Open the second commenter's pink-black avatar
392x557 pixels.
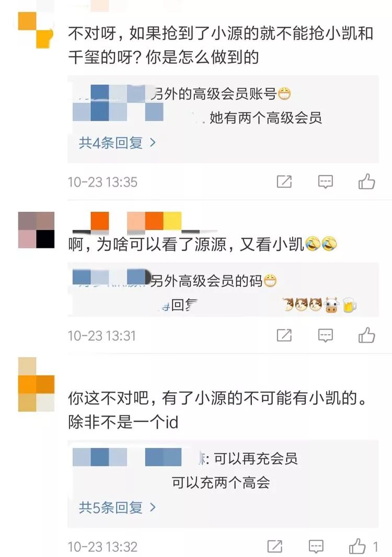click(36, 230)
